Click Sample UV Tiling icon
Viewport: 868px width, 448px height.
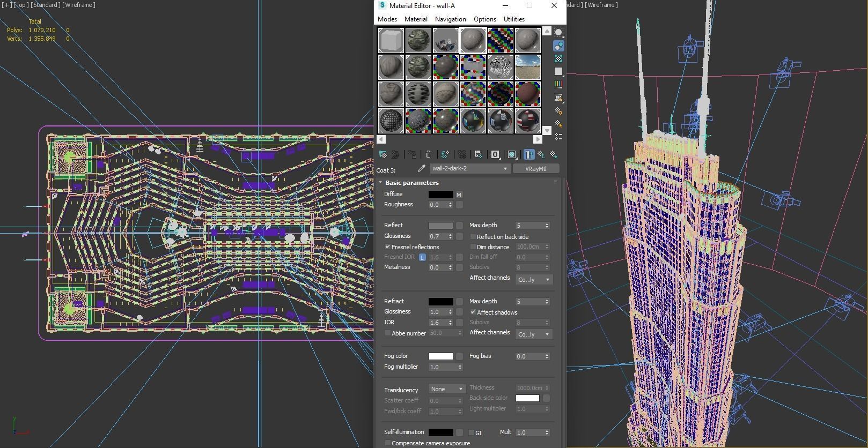click(558, 71)
